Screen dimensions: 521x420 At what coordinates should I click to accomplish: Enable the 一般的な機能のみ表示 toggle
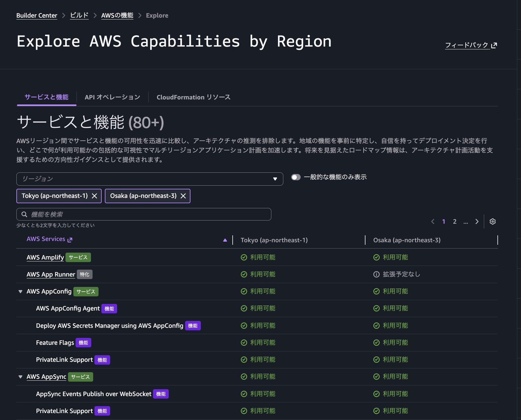click(x=296, y=177)
